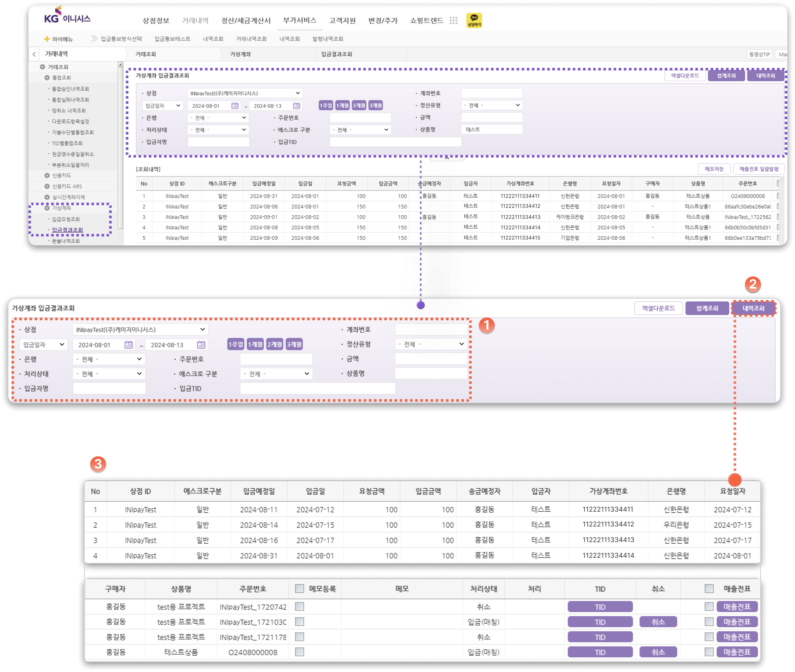Click the 계좌번호 field in enlarged panel
The image size is (795, 672).
pos(431,329)
